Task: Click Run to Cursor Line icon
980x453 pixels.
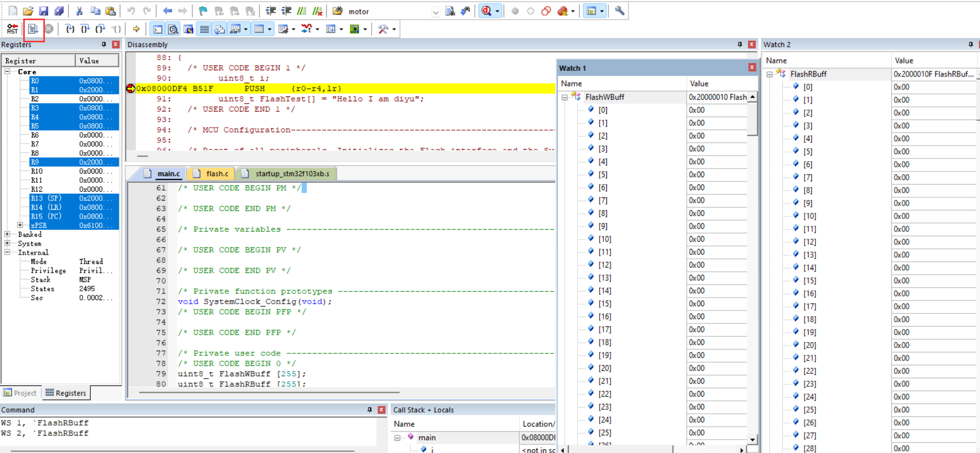Action: (117, 29)
